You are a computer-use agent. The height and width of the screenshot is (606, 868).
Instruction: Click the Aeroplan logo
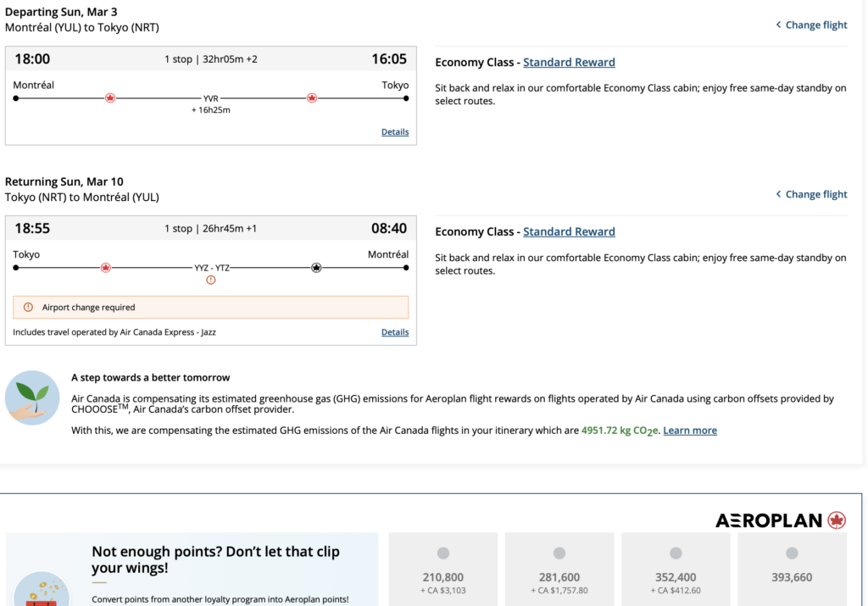tap(781, 520)
